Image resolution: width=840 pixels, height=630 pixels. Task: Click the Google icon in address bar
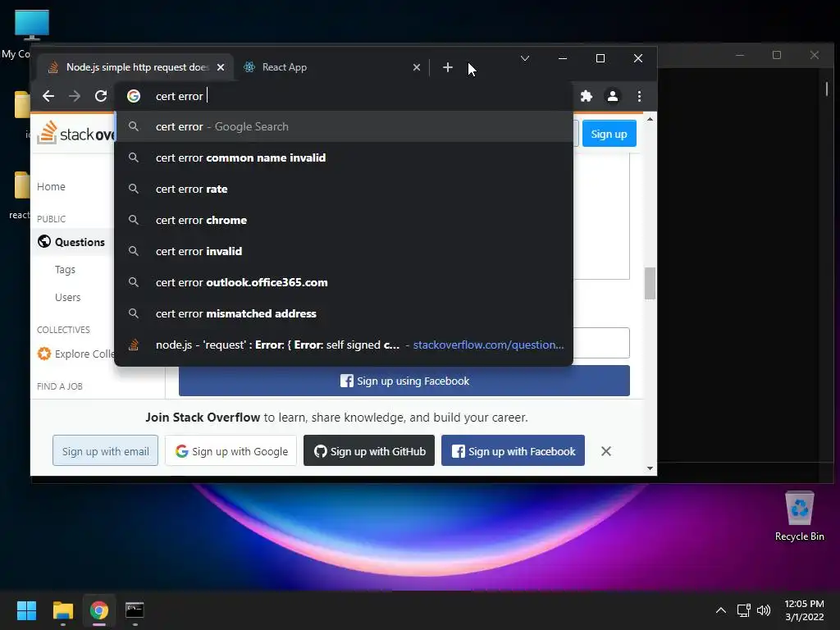pyautogui.click(x=134, y=96)
